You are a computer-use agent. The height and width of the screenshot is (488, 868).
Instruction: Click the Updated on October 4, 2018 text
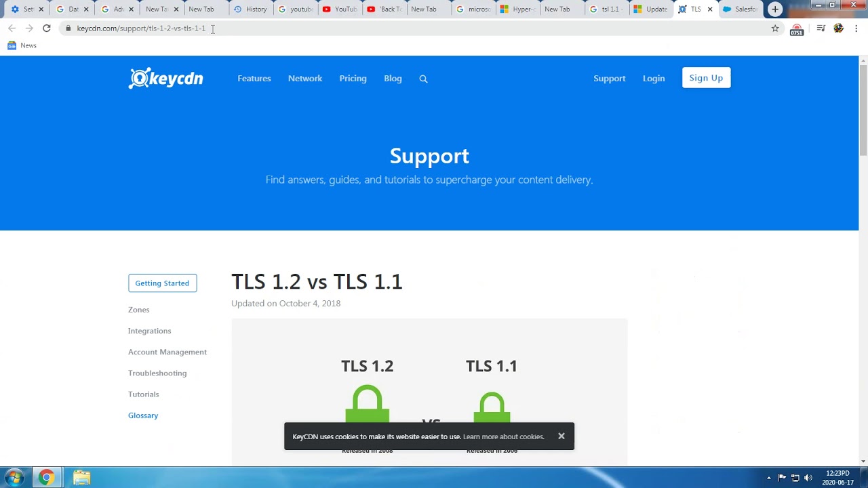tap(285, 303)
